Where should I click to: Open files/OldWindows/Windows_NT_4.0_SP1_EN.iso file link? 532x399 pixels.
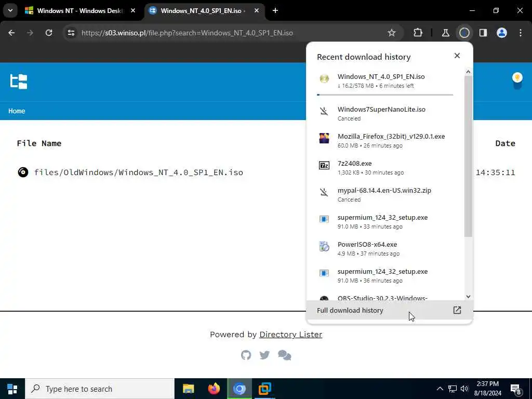pyautogui.click(x=138, y=172)
